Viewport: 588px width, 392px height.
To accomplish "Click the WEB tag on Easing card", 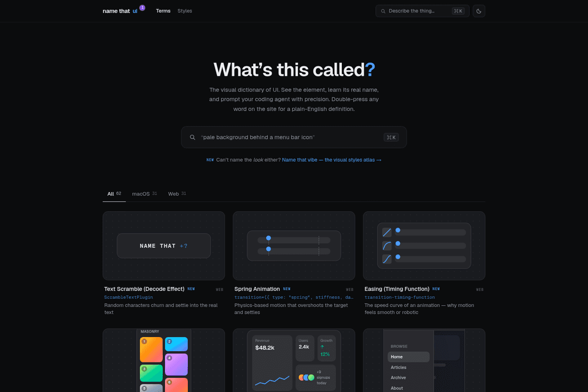I will point(480,290).
